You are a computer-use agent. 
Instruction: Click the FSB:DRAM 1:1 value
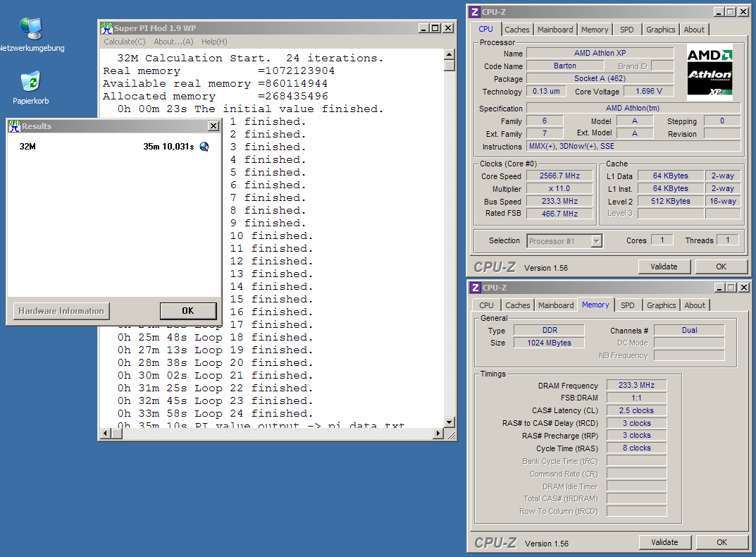636,398
